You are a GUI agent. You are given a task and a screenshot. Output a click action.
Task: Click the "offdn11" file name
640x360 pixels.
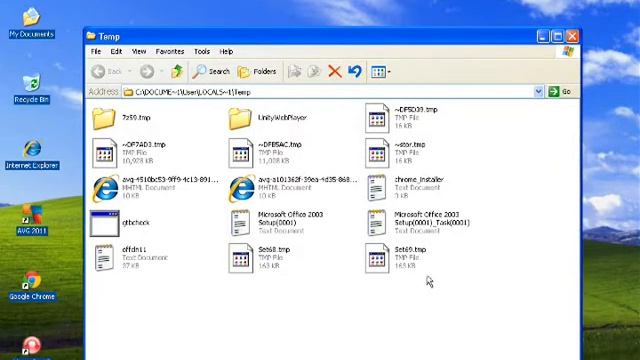coord(134,249)
